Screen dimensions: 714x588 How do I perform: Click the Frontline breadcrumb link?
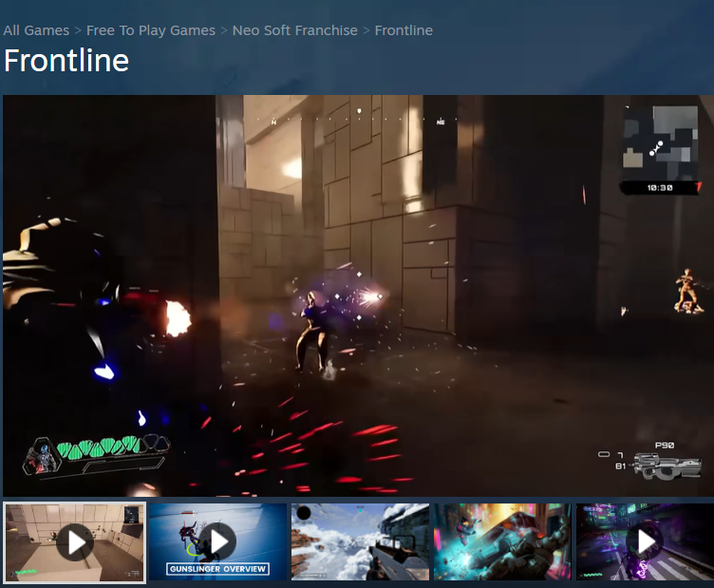click(404, 30)
